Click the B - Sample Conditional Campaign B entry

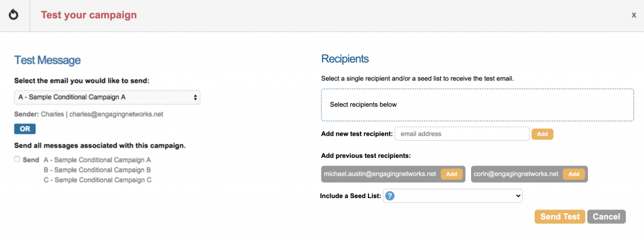tap(97, 170)
